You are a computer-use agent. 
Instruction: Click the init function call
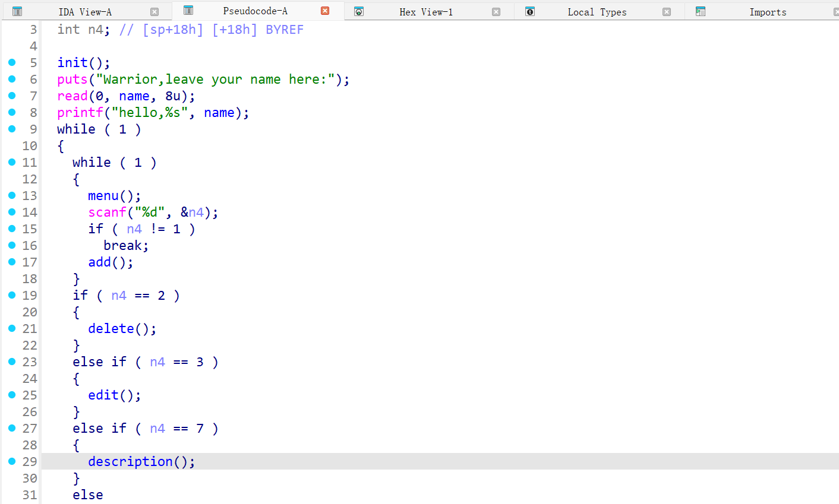pyautogui.click(x=72, y=62)
